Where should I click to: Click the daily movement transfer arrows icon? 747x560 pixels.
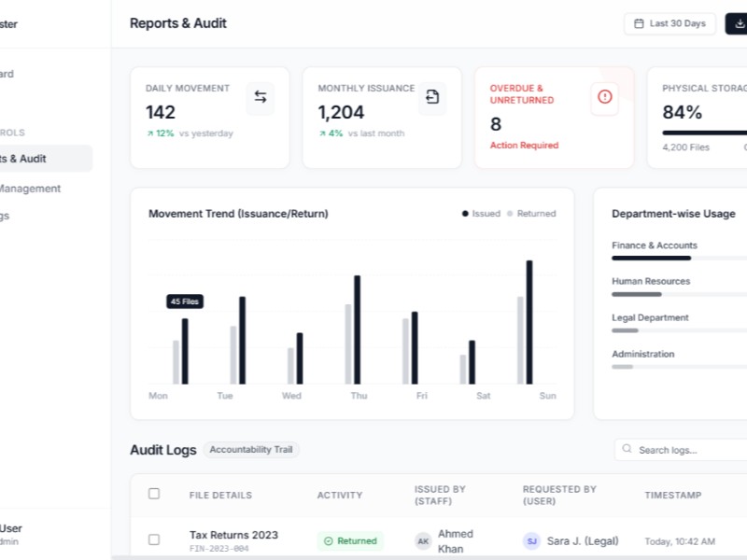click(260, 96)
